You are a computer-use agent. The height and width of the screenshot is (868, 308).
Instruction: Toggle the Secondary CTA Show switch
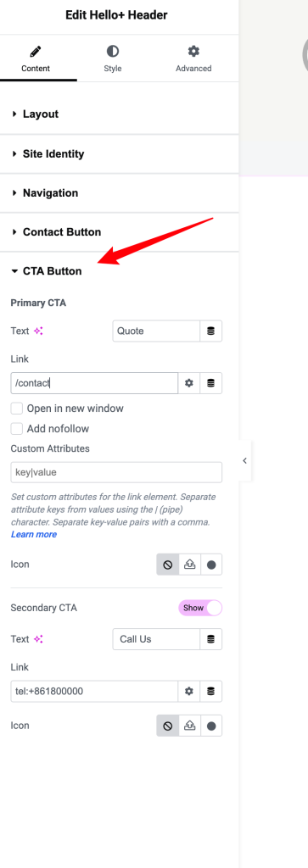tap(200, 608)
